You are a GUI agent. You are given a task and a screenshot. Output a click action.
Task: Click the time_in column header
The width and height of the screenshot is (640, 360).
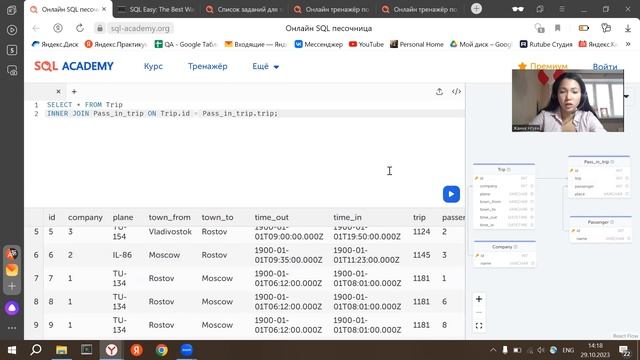347,217
